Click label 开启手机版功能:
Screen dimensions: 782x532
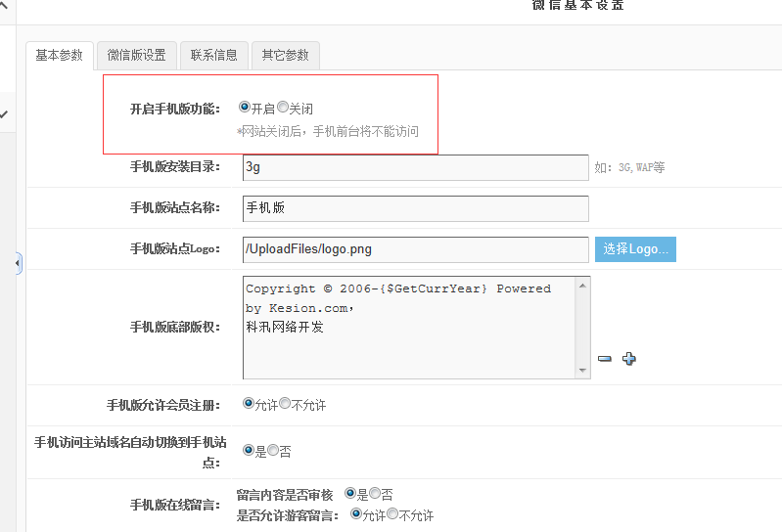(x=175, y=109)
